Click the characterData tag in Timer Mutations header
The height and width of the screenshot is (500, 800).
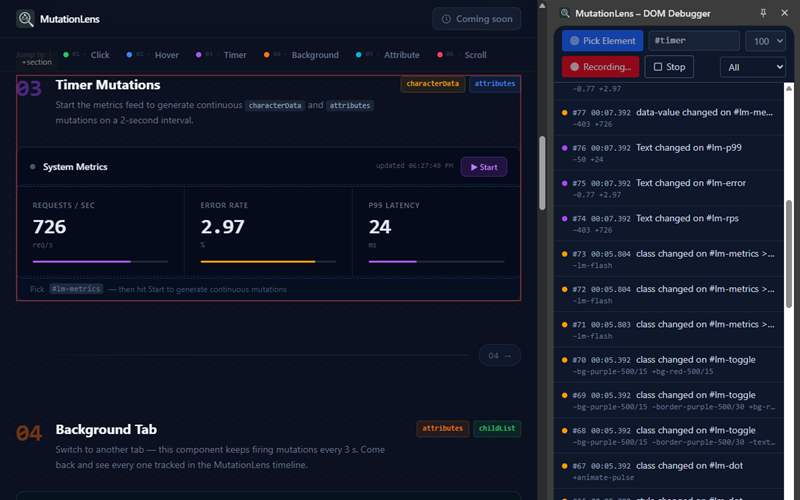(x=433, y=84)
